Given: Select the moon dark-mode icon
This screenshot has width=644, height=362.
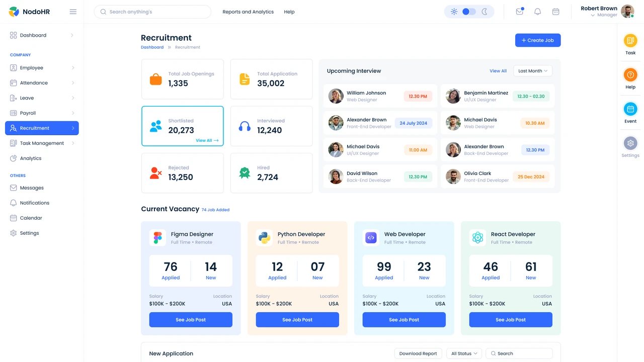Looking at the screenshot, I should [x=485, y=12].
